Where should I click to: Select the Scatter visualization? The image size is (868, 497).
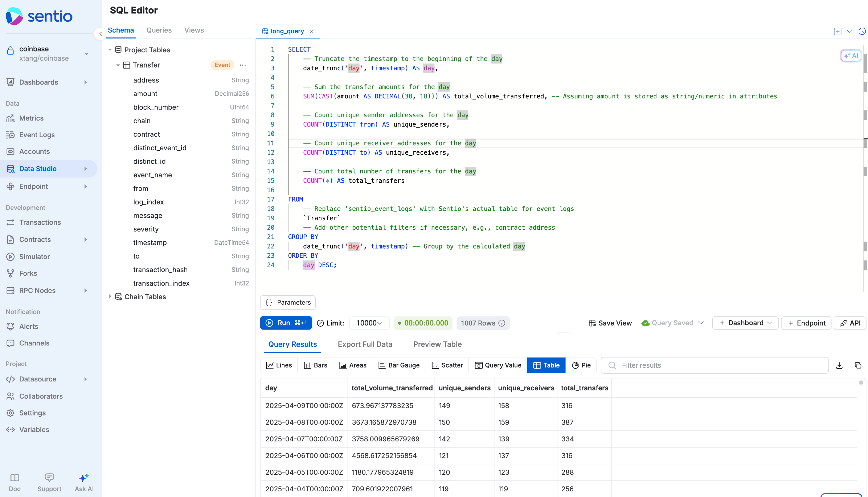[447, 365]
